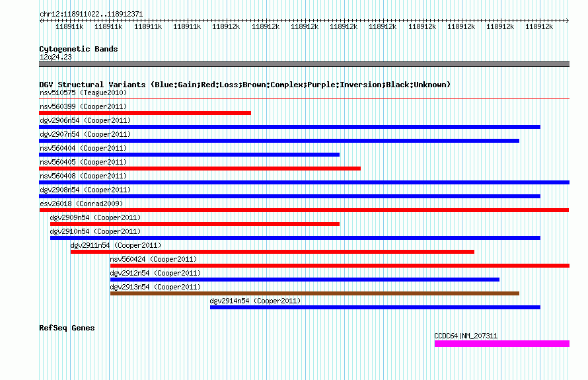Click the dgv2914n54 (Cooper2011) label

click(x=255, y=301)
